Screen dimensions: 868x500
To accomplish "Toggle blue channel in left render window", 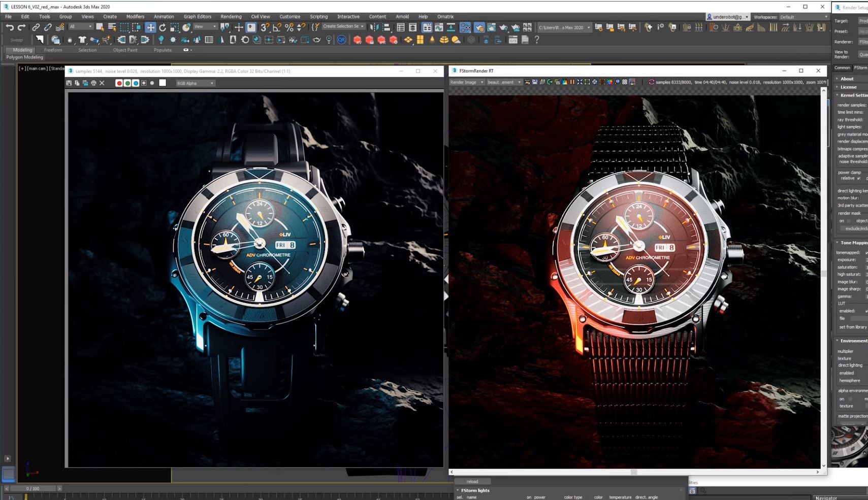I will 136,83.
